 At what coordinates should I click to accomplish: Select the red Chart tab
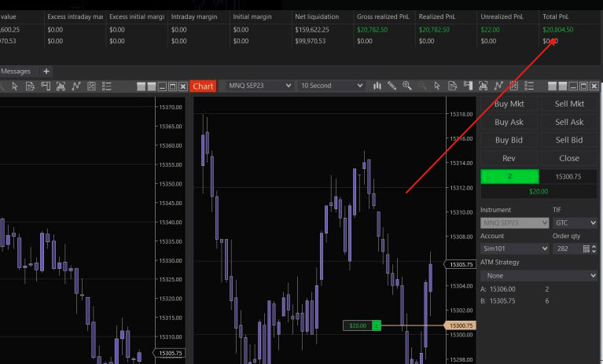point(203,86)
